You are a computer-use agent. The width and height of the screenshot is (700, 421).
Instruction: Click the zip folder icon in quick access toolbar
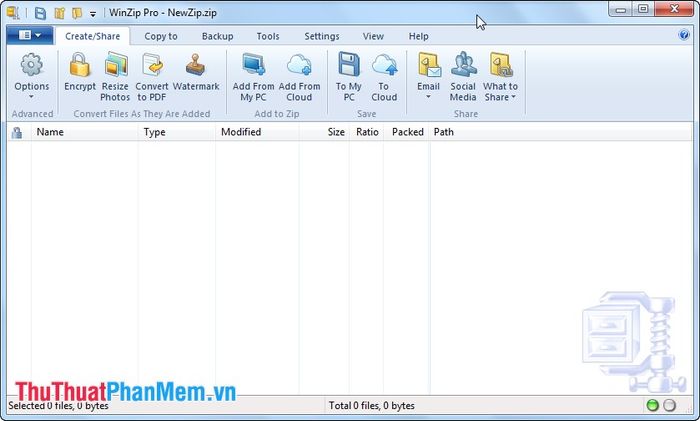point(60,13)
